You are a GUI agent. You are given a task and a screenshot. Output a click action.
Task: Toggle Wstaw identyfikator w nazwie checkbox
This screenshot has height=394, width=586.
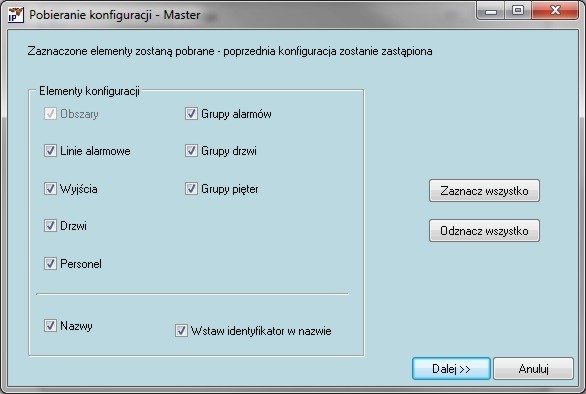tap(181, 331)
